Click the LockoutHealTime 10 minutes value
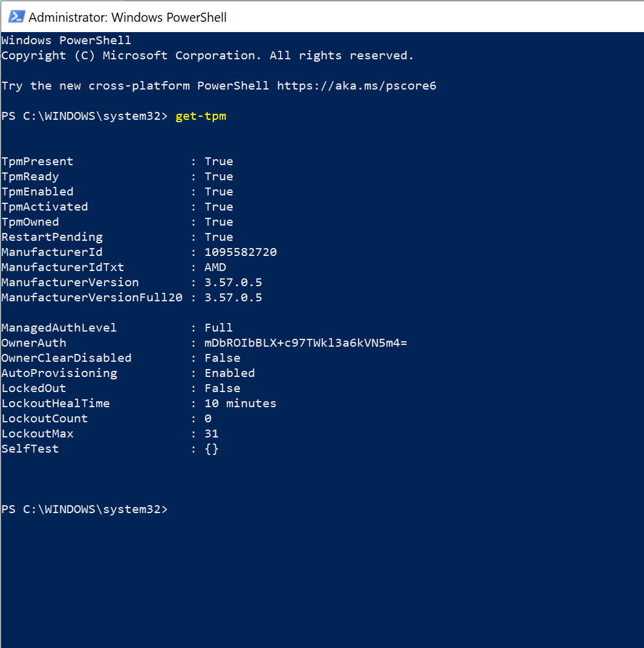The height and width of the screenshot is (648, 644). click(241, 404)
